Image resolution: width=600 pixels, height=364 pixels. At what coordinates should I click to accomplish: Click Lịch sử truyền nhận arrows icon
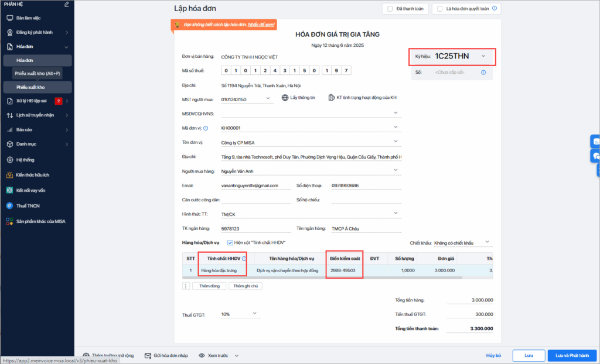coord(10,115)
